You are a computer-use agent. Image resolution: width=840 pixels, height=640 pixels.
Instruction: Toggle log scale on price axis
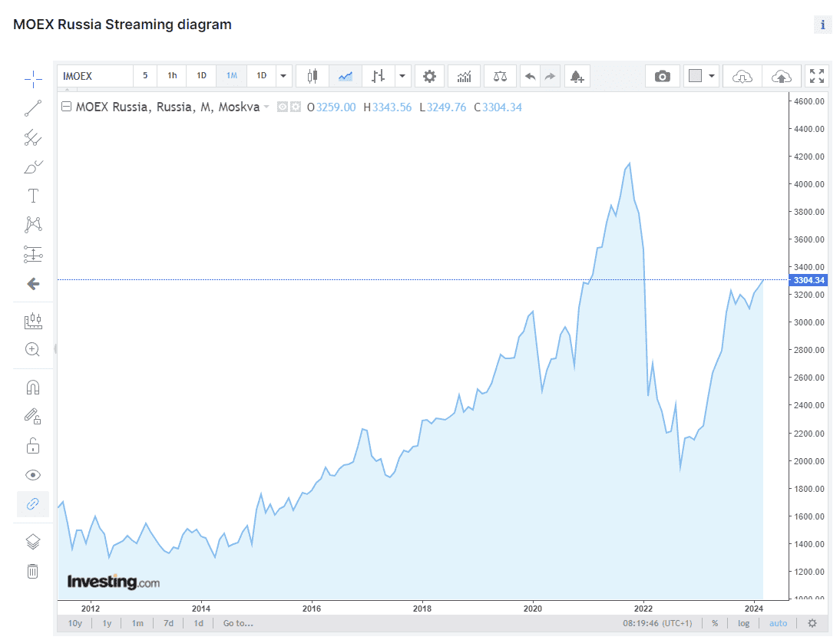pyautogui.click(x=743, y=623)
